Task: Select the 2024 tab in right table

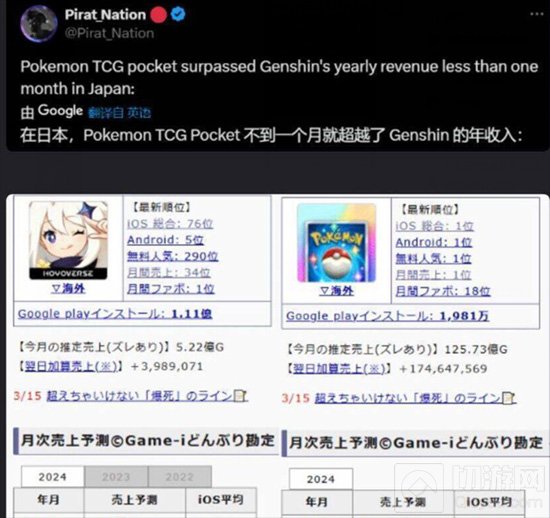Action: coord(321,479)
